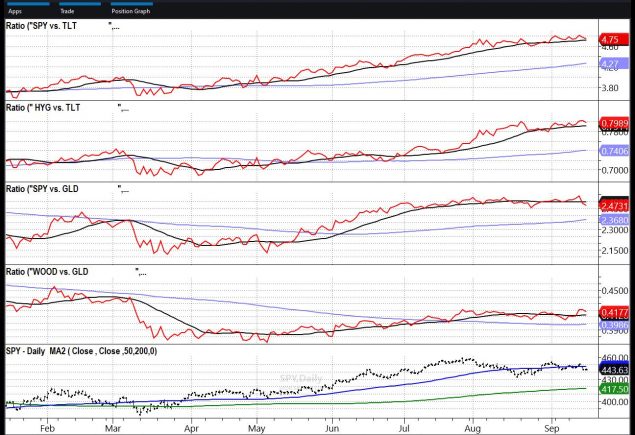Click the Sep label on time axis
Screen dimensions: 635x435
tap(552, 429)
